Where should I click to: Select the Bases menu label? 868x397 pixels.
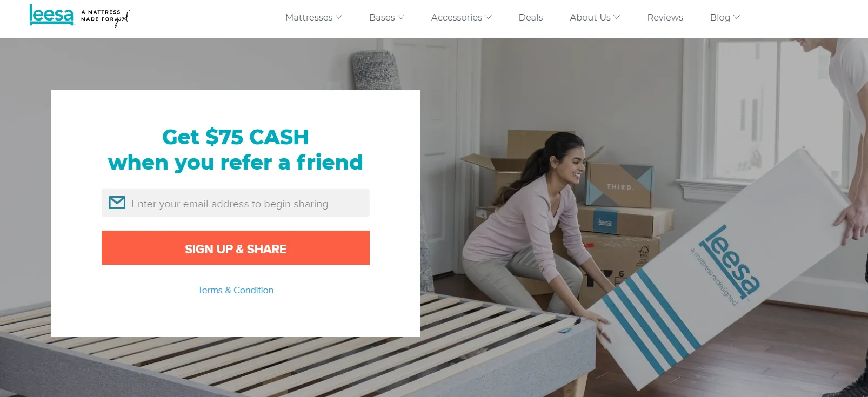pos(382,17)
